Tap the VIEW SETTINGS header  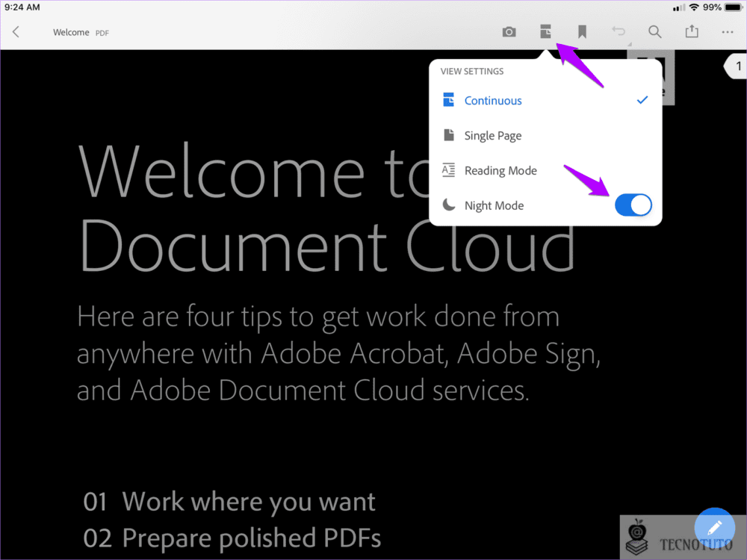(x=471, y=72)
